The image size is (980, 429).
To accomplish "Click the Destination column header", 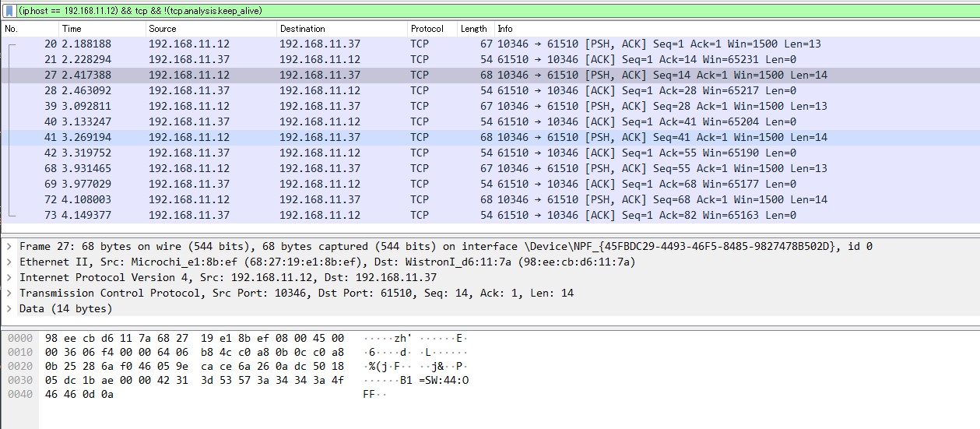I will [302, 29].
